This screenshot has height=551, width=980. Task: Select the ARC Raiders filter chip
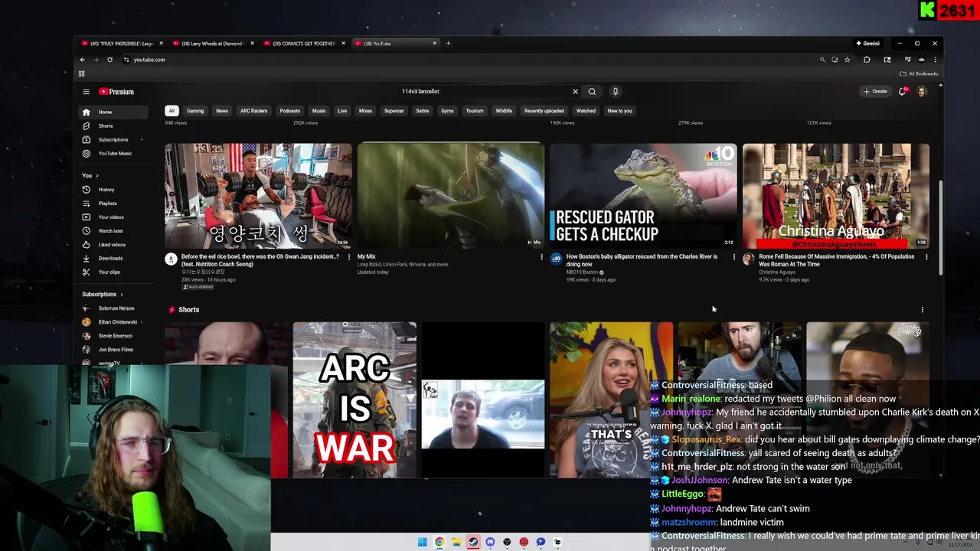click(253, 111)
